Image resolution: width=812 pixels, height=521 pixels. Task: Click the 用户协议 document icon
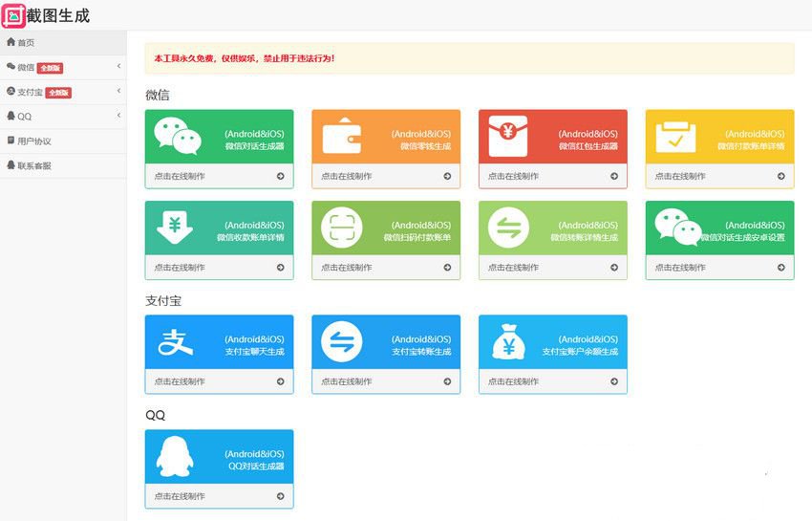(x=11, y=141)
